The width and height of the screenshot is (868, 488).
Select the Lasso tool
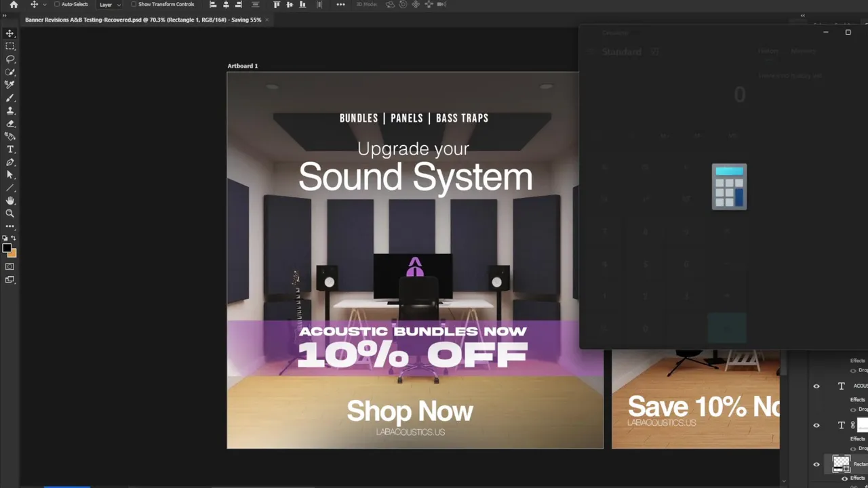(x=9, y=59)
